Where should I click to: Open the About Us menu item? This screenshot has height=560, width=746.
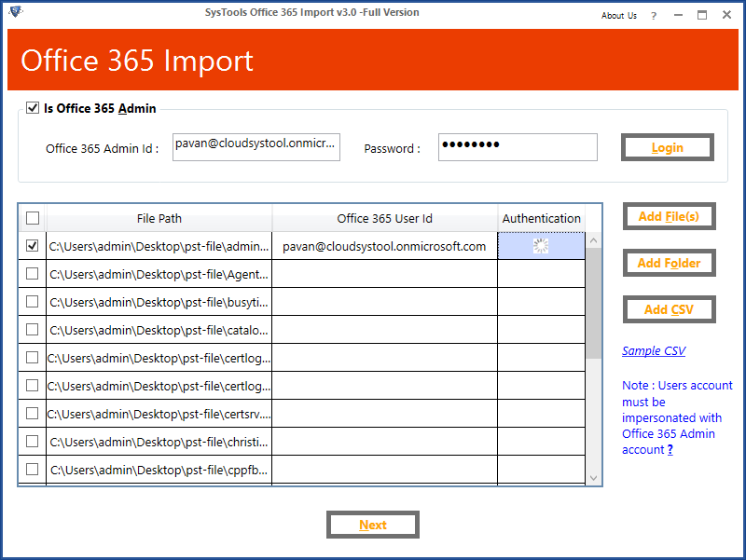coord(618,15)
